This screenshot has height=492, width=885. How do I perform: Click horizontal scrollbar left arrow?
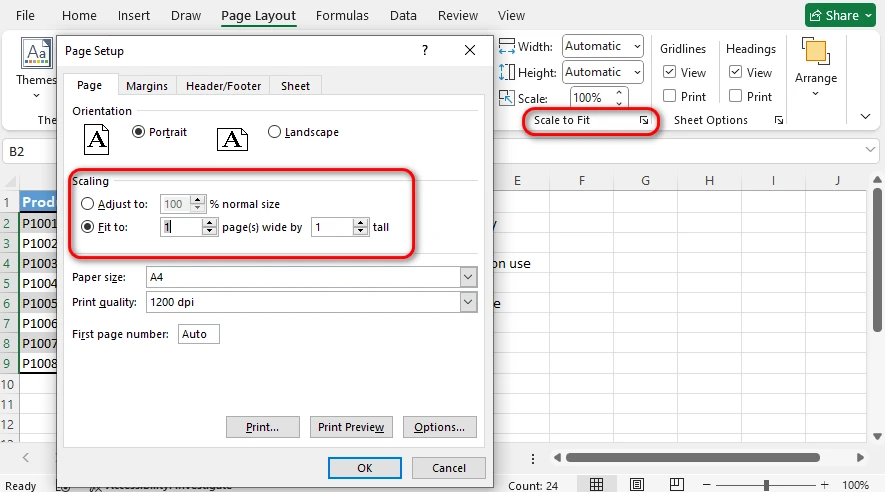coord(557,458)
